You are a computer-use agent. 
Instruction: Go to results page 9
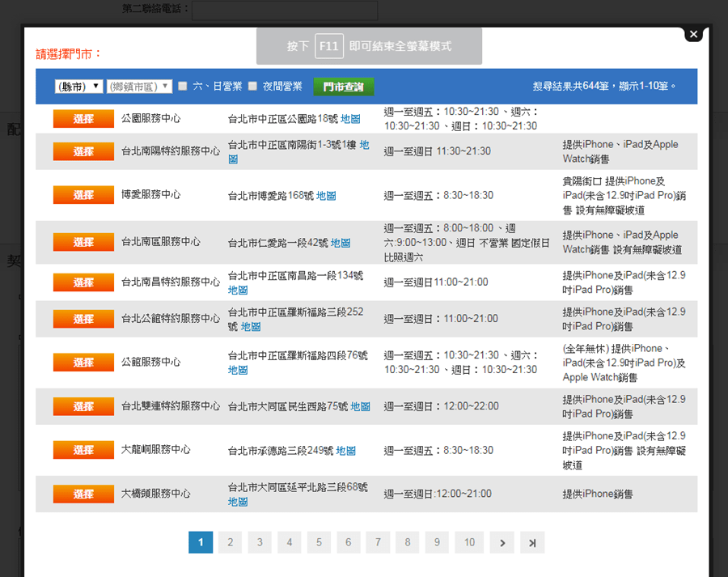pos(437,542)
